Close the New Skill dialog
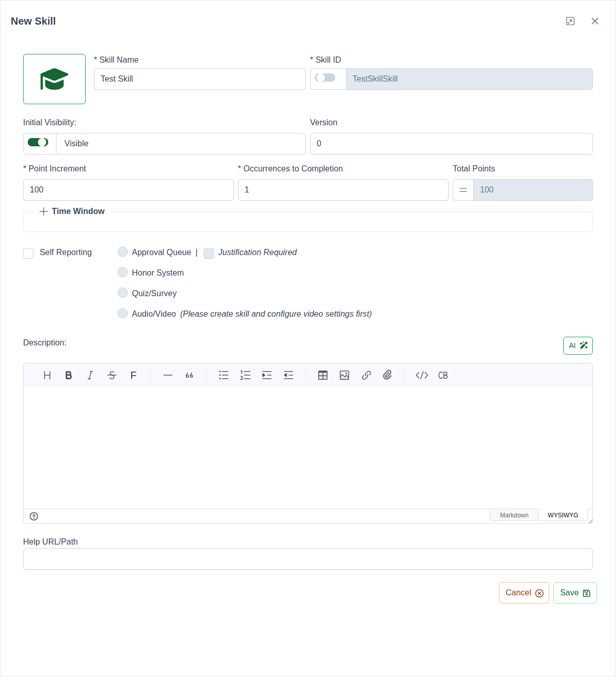Viewport: 616px width, 677px height. coord(595,21)
